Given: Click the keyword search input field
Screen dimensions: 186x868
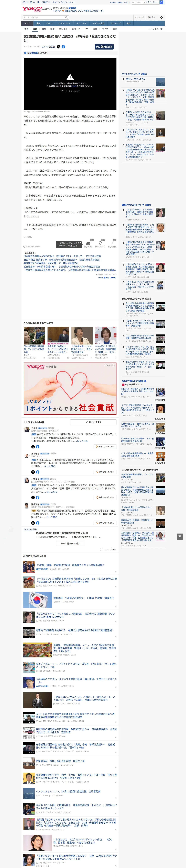Looking at the screenshot, I should [x=44, y=17].
